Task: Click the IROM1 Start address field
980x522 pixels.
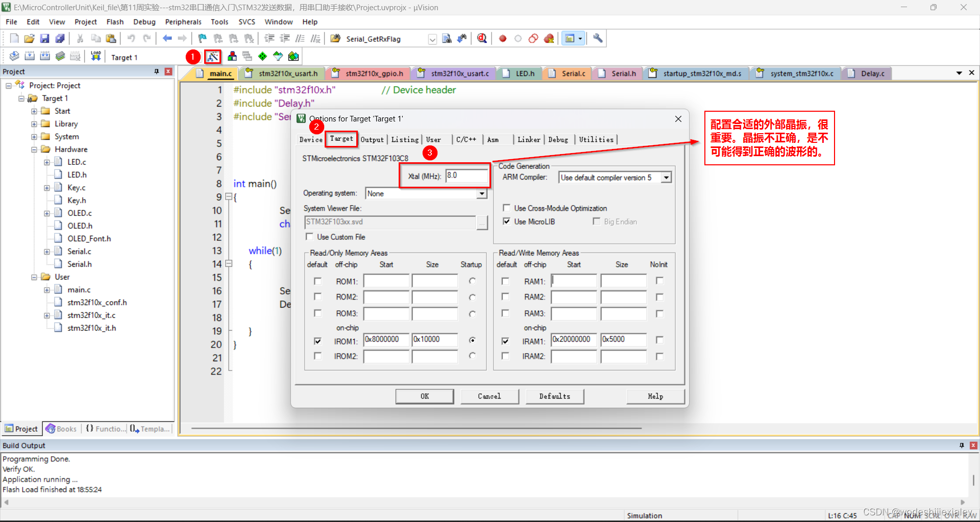Action: 386,340
